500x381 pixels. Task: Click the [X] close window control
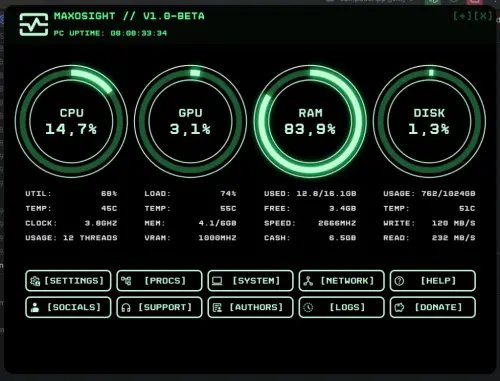tap(483, 16)
